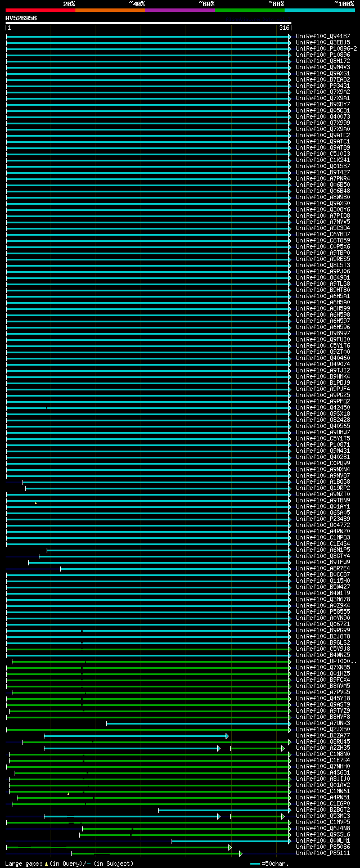Select label UniRef100_Q19RP2
This screenshot has width=360, height=868.
click(x=323, y=488)
